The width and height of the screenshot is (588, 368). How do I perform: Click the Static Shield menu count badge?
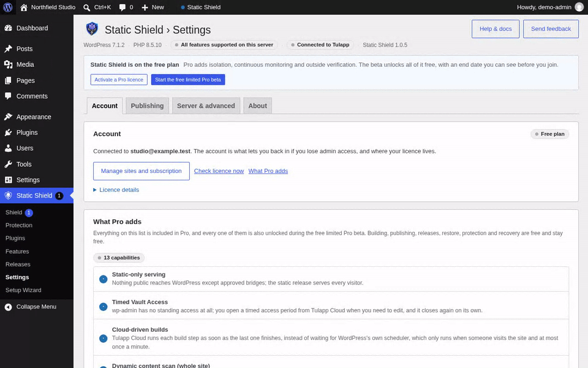(x=59, y=196)
